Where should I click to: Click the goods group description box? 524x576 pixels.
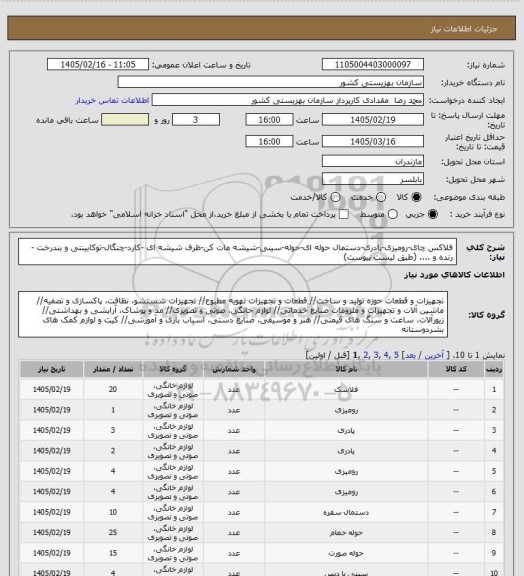point(233,314)
